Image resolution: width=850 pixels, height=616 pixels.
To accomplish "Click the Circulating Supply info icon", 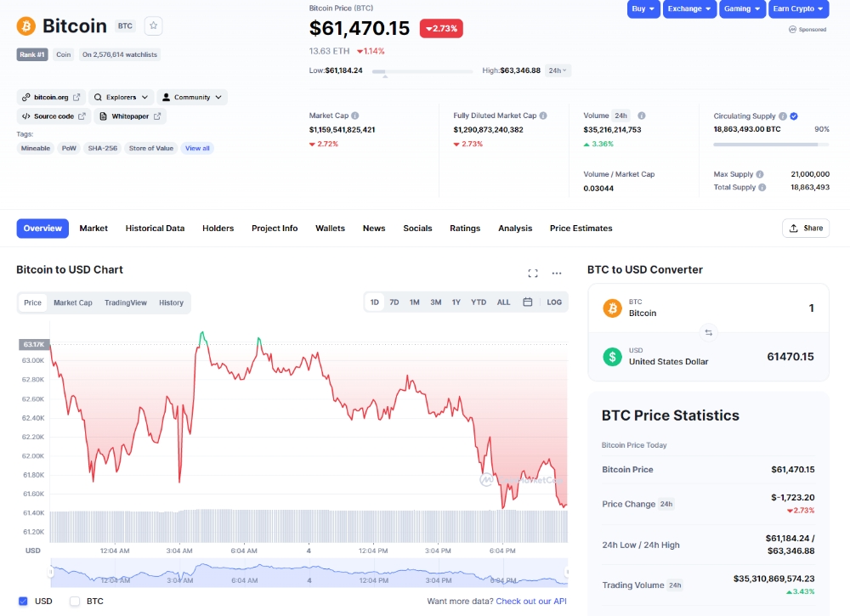I will click(783, 116).
